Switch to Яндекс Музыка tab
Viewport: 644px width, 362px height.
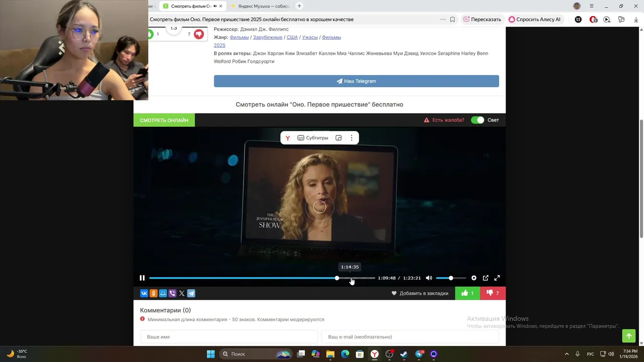pos(260,6)
